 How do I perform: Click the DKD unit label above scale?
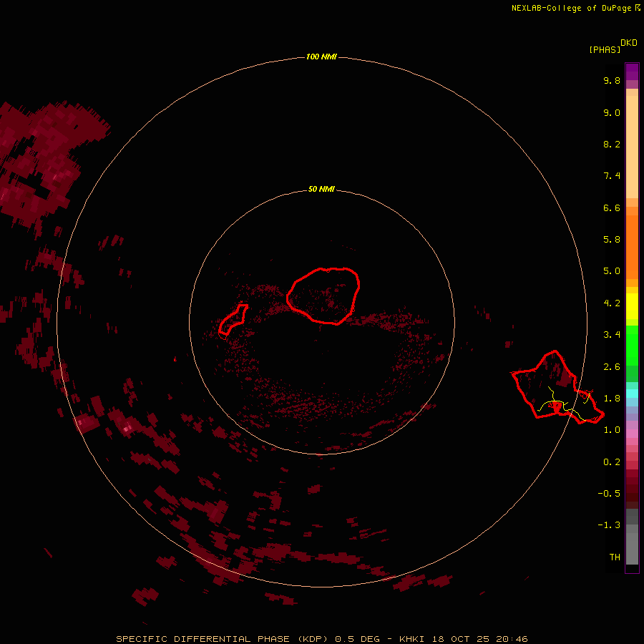[629, 43]
